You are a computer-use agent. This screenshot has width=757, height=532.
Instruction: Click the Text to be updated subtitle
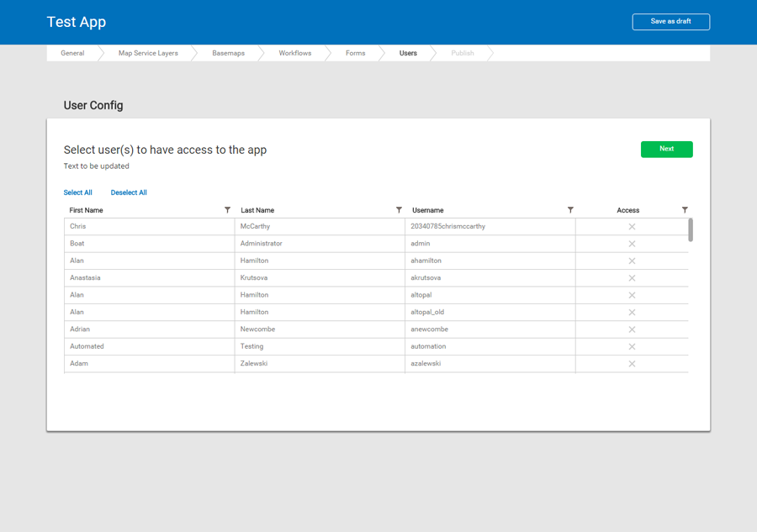97,166
